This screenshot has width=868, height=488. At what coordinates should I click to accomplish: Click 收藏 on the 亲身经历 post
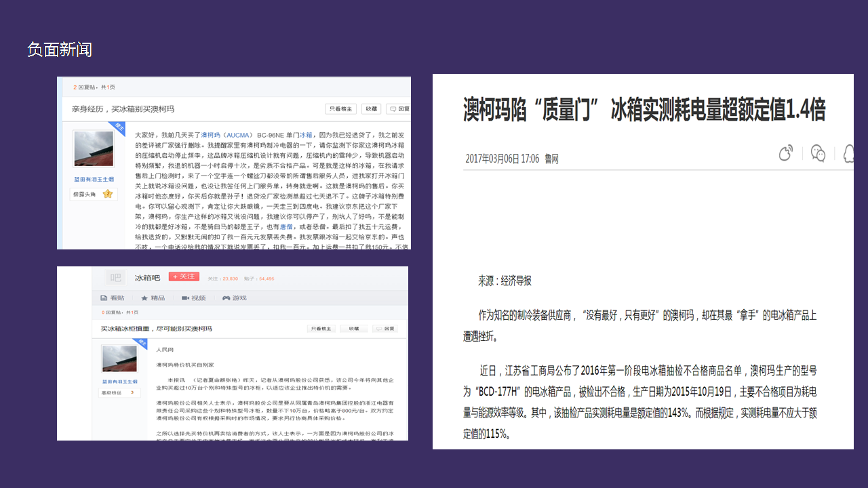[371, 108]
